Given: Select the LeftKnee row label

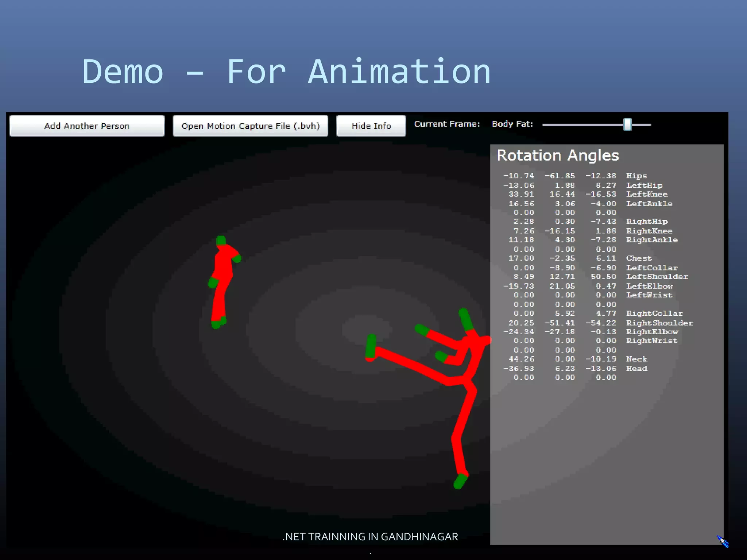Looking at the screenshot, I should click(x=647, y=194).
